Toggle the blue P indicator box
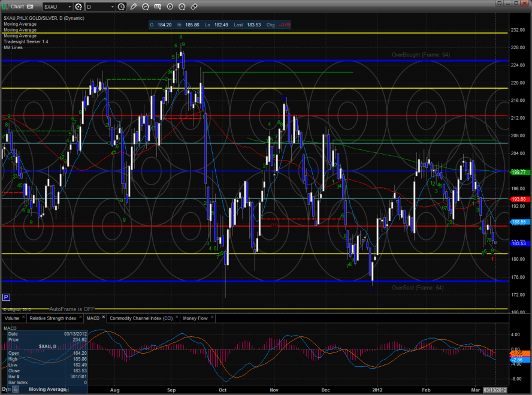Image resolution: width=532 pixels, height=395 pixels. pos(6,297)
